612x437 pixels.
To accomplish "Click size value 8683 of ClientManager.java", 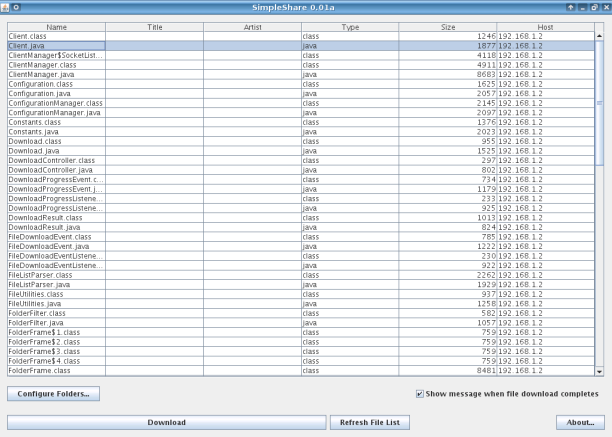I will 486,75.
